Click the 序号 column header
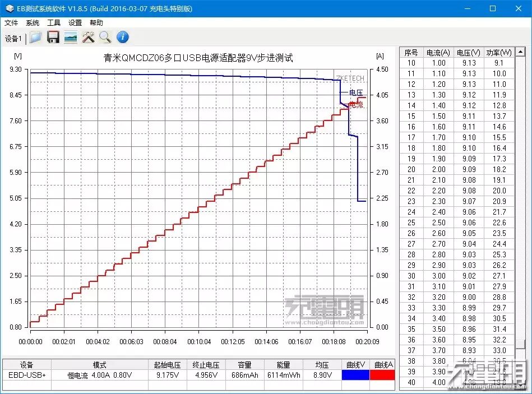The height and width of the screenshot is (394, 532). point(411,53)
